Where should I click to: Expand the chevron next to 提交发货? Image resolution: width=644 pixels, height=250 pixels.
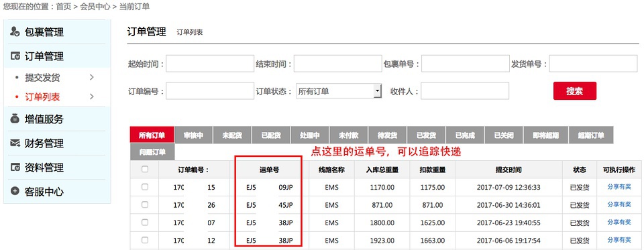coord(92,77)
